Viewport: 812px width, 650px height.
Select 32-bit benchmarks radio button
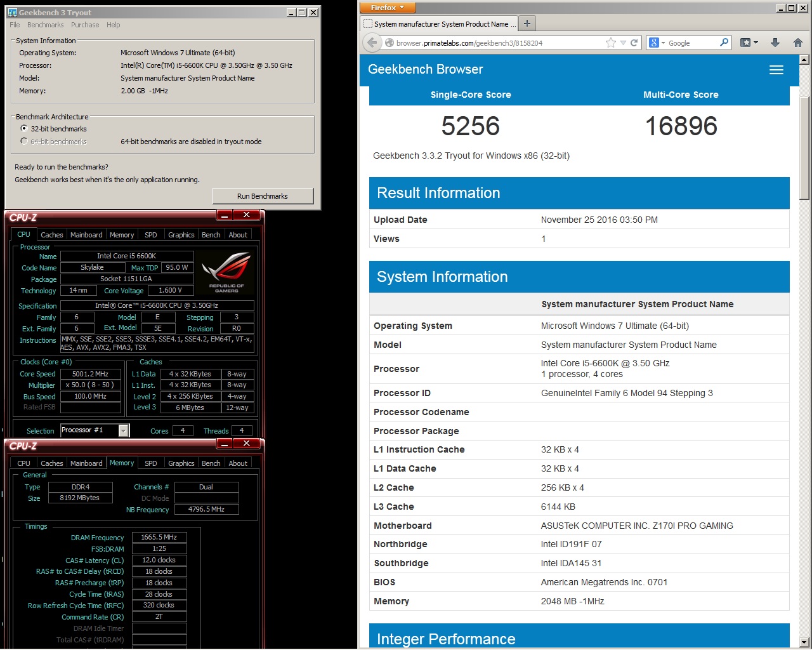[x=24, y=128]
